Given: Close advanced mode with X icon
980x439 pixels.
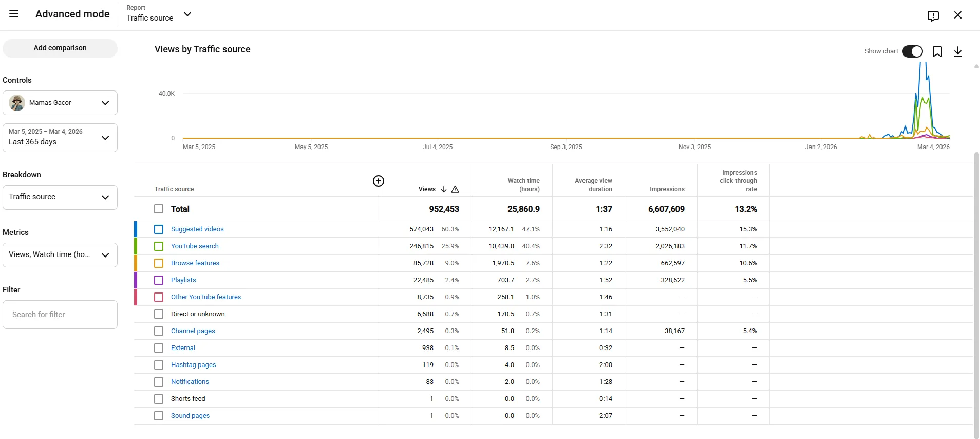Looking at the screenshot, I should (x=958, y=15).
